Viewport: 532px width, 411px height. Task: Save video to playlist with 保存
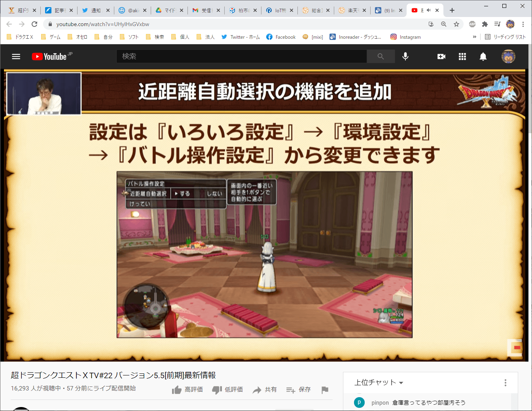coord(299,390)
